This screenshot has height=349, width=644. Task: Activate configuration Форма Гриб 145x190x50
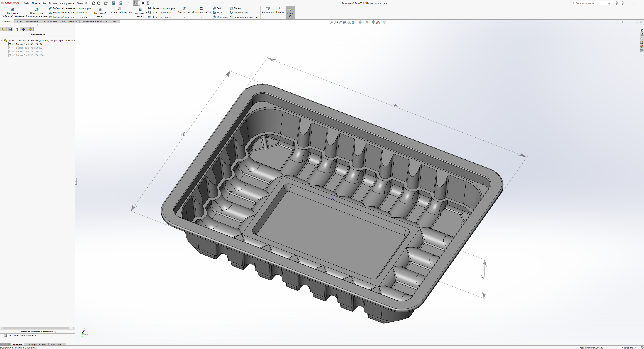[29, 48]
